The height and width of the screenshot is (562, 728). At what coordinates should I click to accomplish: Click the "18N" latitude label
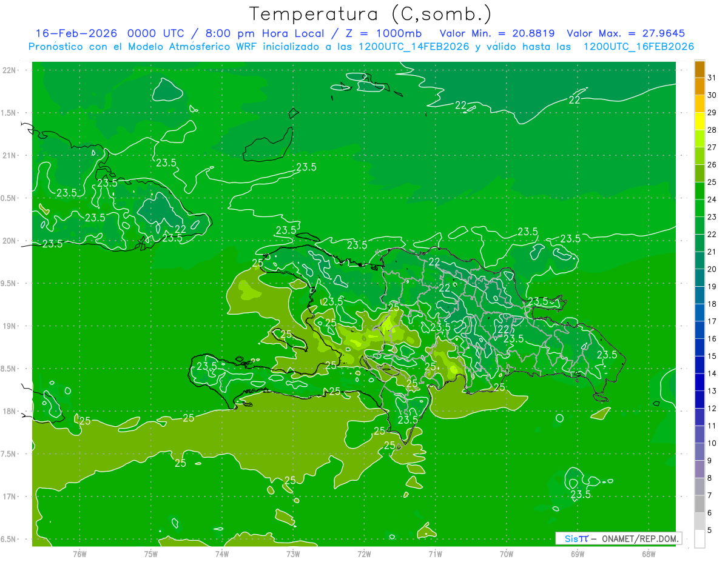10,411
